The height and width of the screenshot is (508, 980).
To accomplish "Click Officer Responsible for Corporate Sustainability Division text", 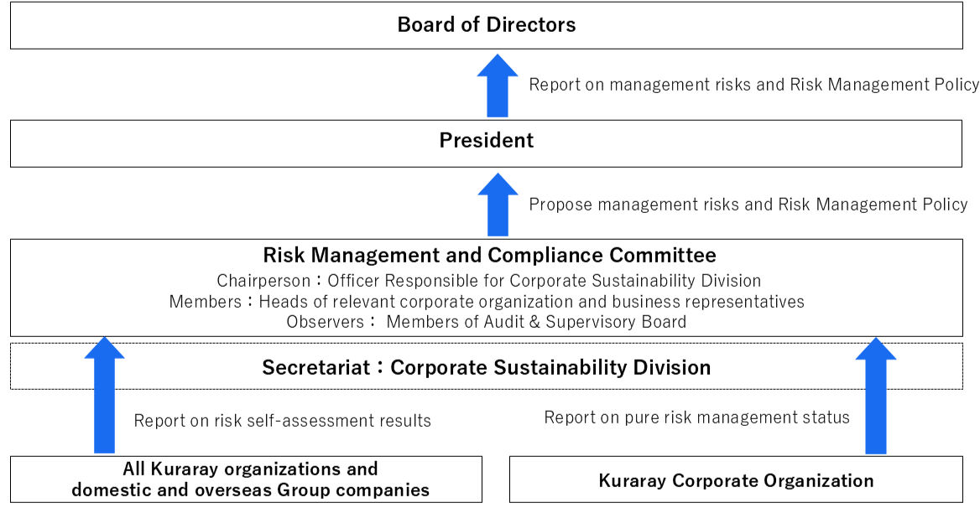I will pyautogui.click(x=544, y=281).
